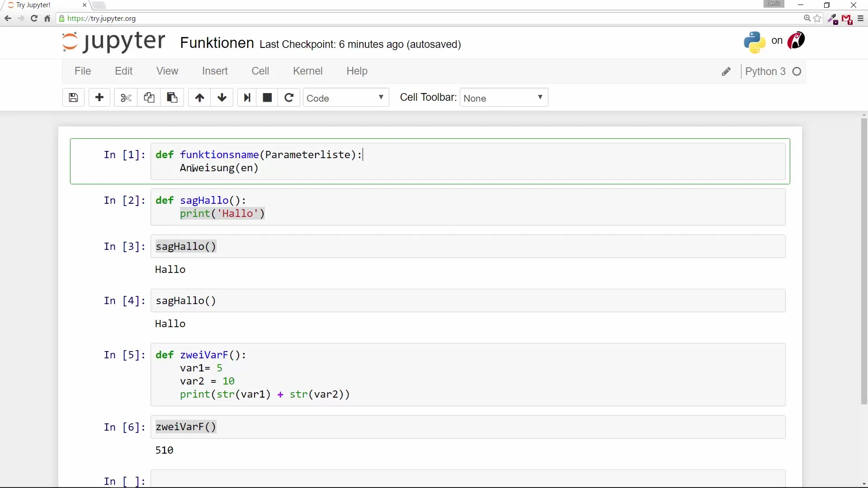Insert a cell below with plus icon
Image resolution: width=868 pixels, height=488 pixels.
pyautogui.click(x=99, y=98)
